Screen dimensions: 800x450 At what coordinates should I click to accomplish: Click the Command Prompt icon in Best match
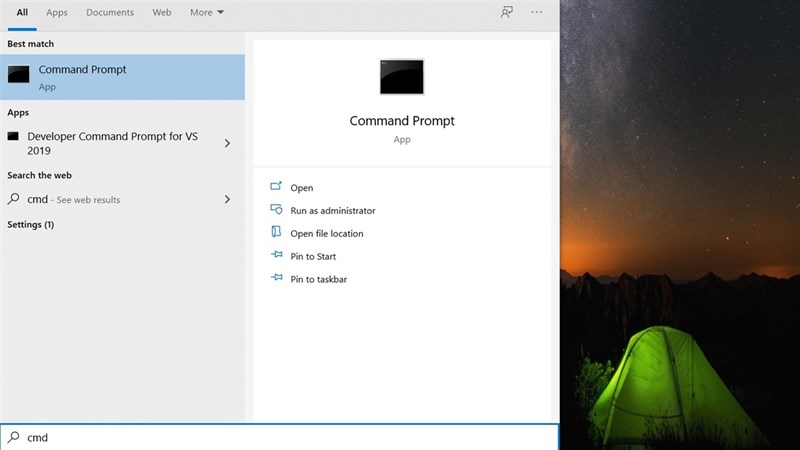point(19,75)
